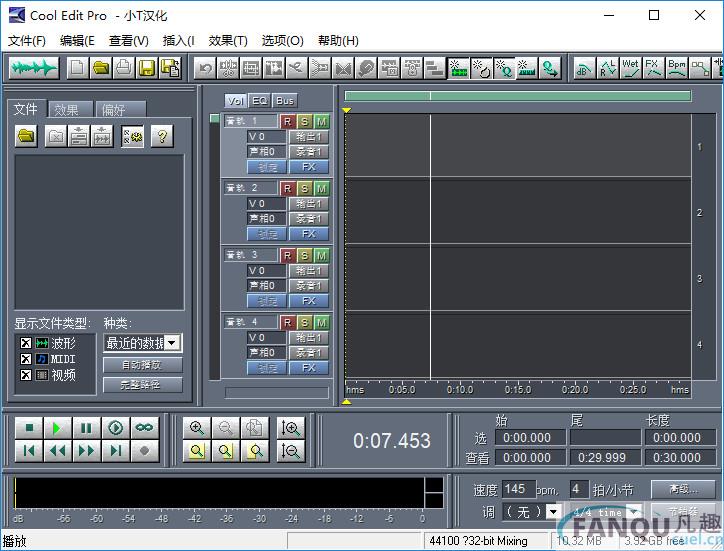Open track 1 FX effects button
Image resolution: width=724 pixels, height=551 pixels.
point(309,167)
